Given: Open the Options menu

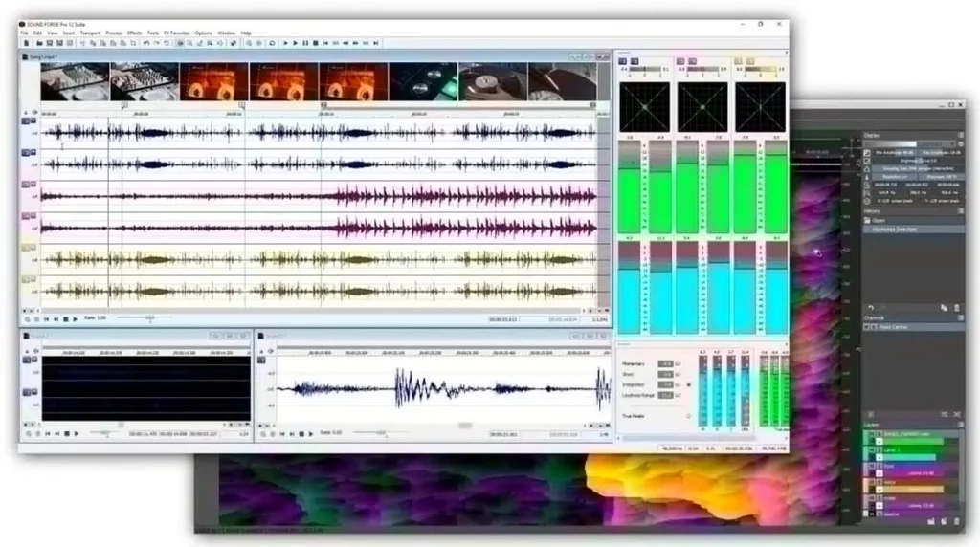Looking at the screenshot, I should point(203,33).
